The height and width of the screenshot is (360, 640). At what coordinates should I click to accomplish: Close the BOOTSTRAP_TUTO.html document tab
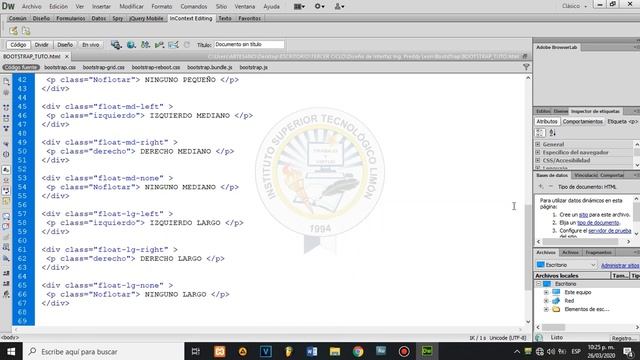tap(67, 56)
